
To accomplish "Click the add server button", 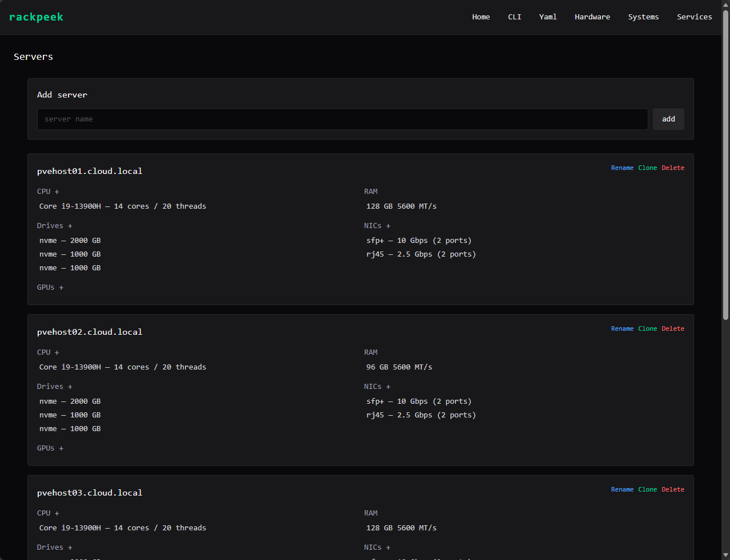I will pos(668,119).
